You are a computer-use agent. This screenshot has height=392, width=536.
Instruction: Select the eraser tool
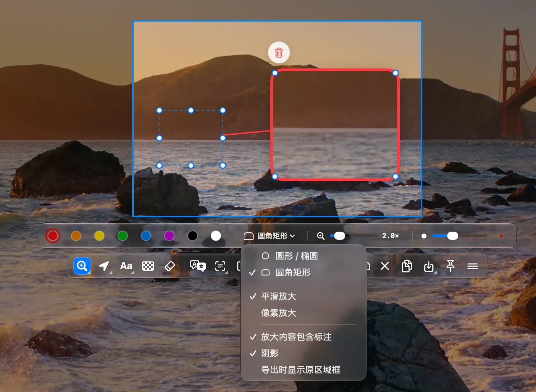point(170,266)
